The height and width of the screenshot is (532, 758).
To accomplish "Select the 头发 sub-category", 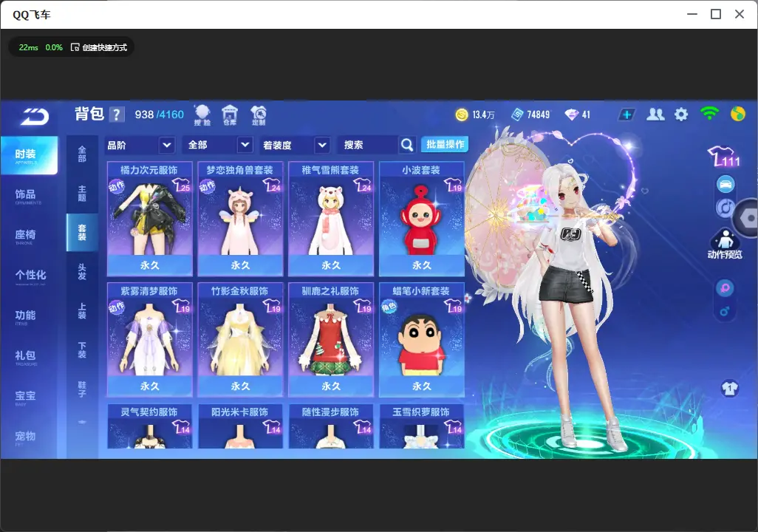I will point(82,271).
